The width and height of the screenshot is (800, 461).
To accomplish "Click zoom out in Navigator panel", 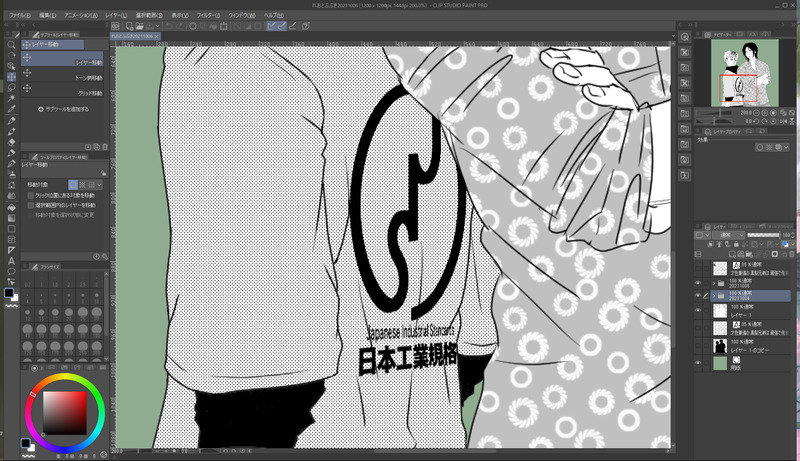I will (757, 113).
